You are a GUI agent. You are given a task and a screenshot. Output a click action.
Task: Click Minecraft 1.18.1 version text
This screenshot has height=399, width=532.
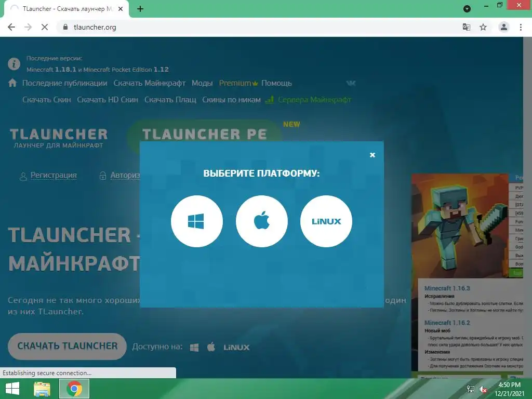51,70
